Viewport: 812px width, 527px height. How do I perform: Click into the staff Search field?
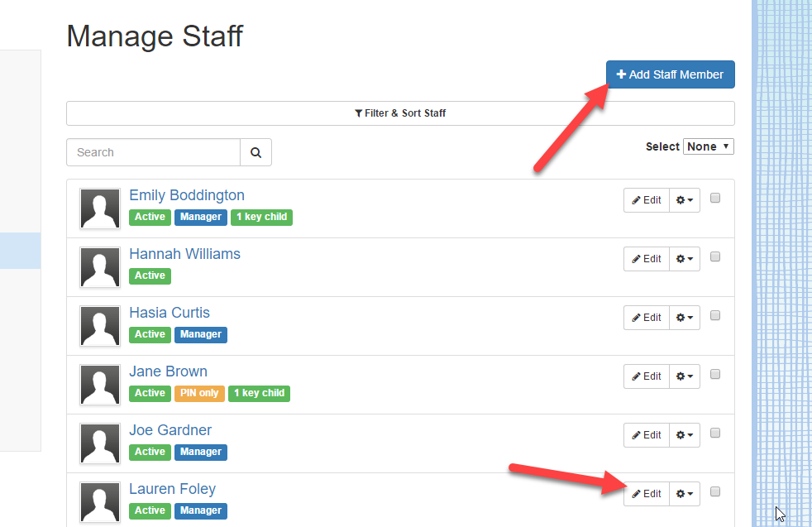tap(153, 152)
